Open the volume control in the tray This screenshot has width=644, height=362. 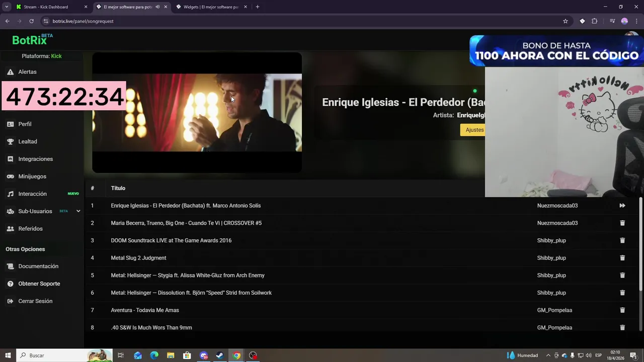[588, 355]
